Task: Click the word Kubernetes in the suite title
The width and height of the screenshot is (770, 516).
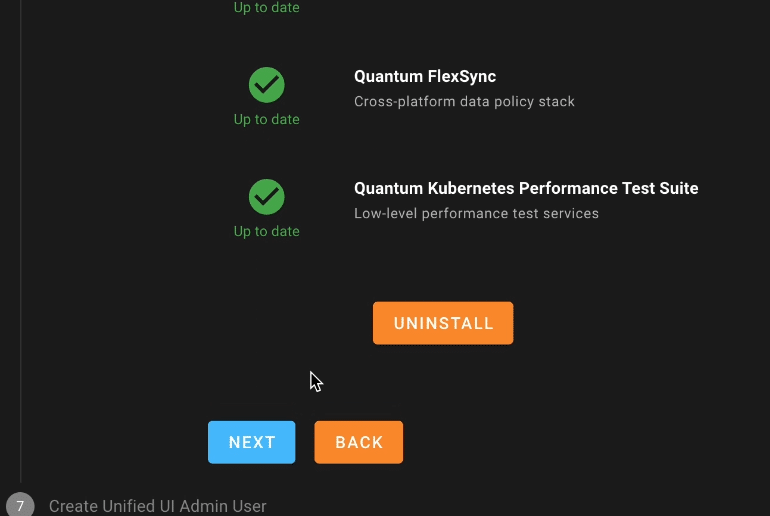Action: (x=471, y=189)
